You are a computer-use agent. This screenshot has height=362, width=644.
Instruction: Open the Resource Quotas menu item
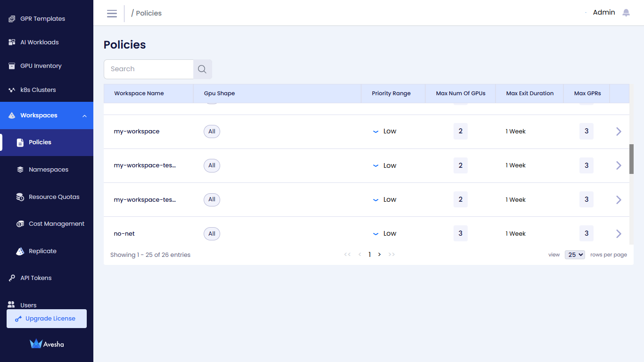[54, 197]
